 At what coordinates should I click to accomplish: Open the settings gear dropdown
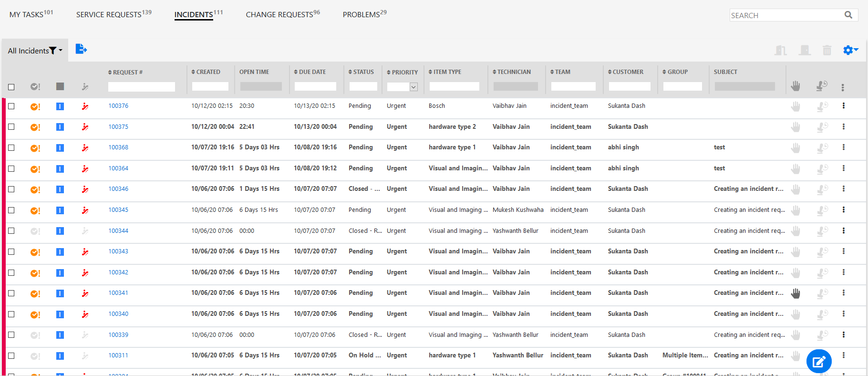(850, 50)
